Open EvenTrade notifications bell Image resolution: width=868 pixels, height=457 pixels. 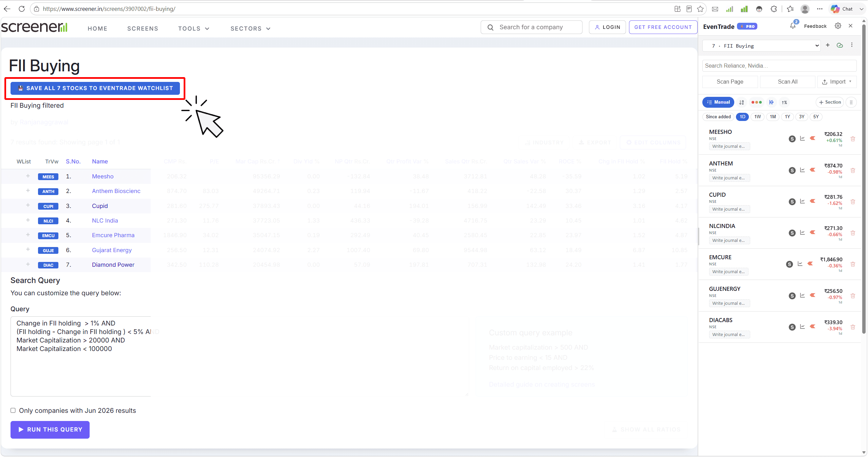[x=793, y=26]
